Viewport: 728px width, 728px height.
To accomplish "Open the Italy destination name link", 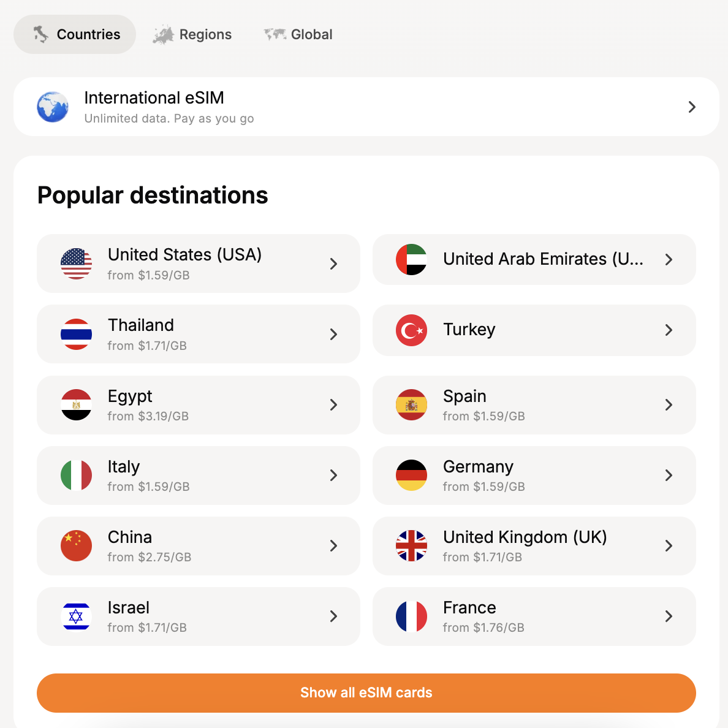I will click(124, 466).
